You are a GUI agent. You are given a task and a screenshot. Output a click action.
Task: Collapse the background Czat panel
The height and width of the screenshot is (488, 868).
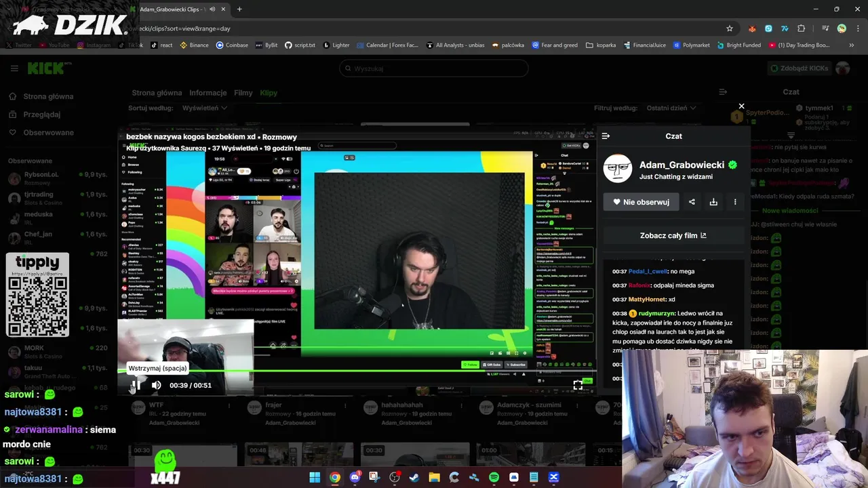723,91
